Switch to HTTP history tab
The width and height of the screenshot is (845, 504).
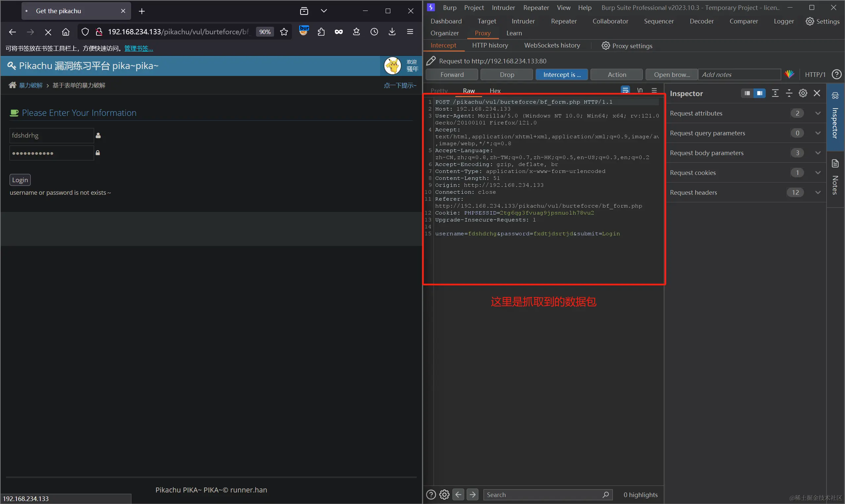click(490, 46)
